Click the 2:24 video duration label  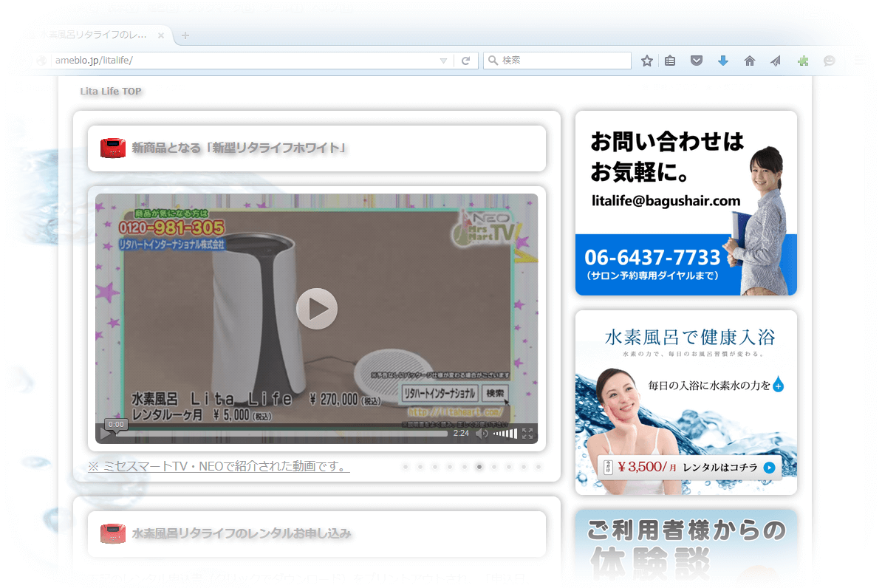coord(461,434)
